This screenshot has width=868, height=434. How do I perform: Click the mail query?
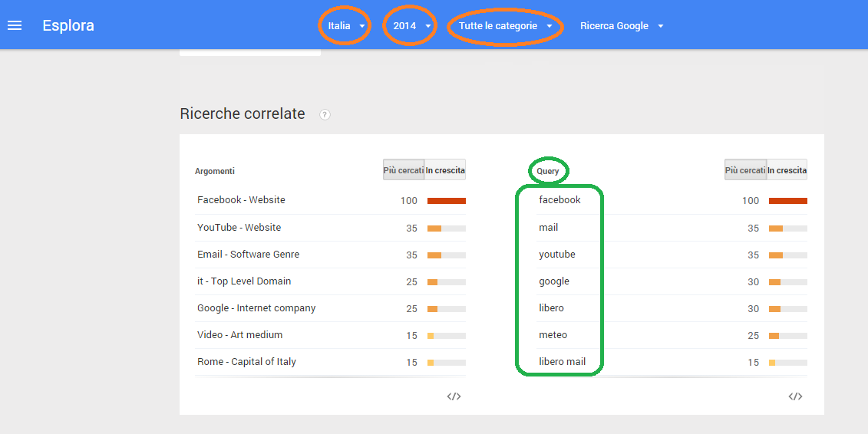point(549,227)
